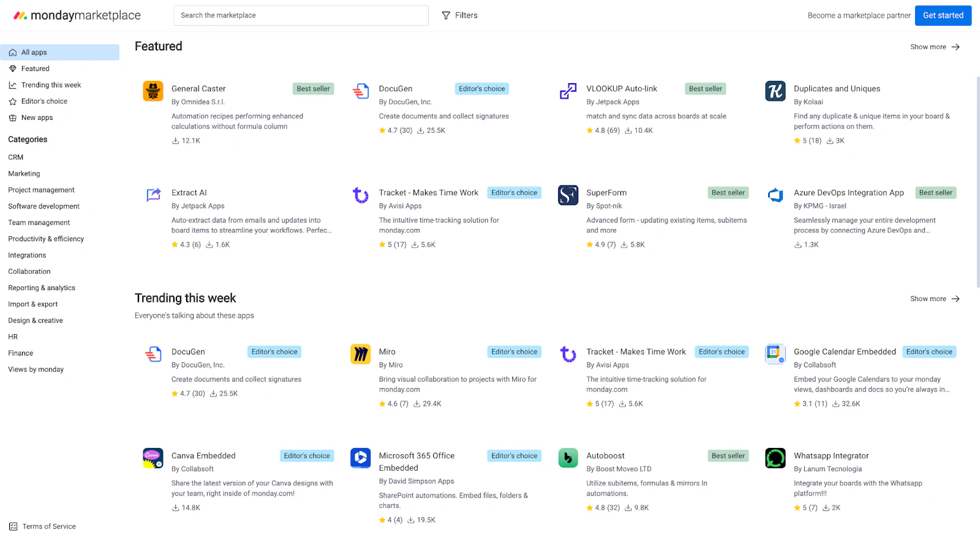Click the SuperForm app icon

(568, 195)
